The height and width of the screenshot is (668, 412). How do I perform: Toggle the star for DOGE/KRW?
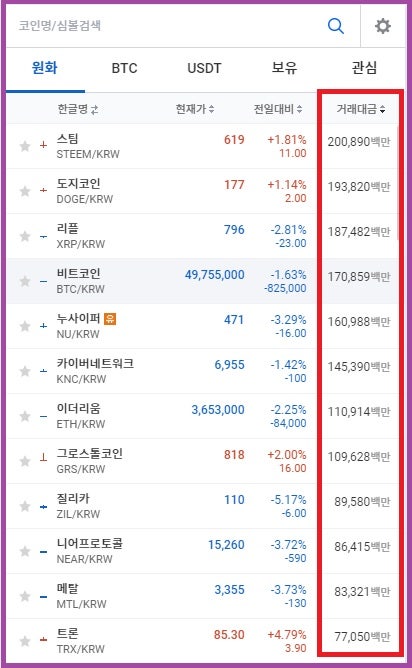[25, 191]
